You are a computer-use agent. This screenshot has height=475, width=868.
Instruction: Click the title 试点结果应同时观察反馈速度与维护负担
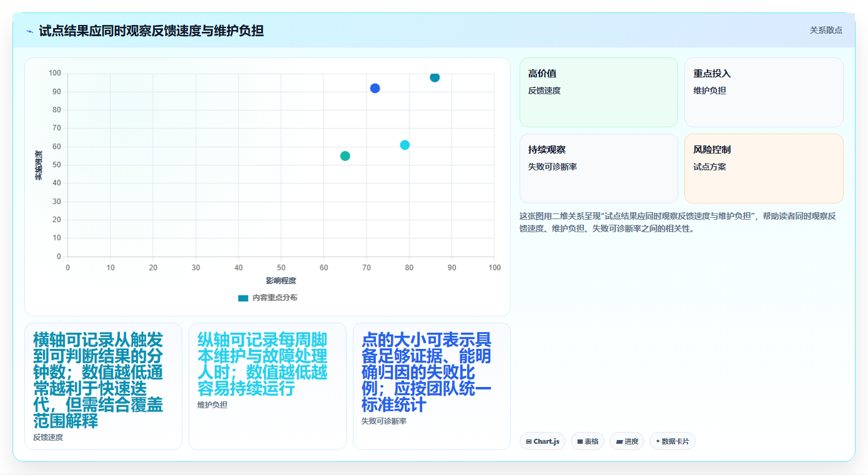point(151,31)
